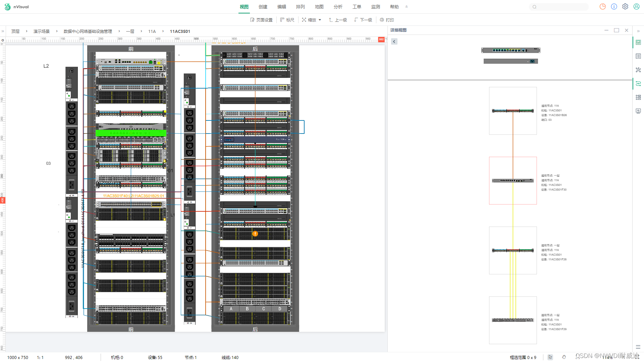
Task: Click the 线缆:140 status bar entry
Action: (230, 357)
